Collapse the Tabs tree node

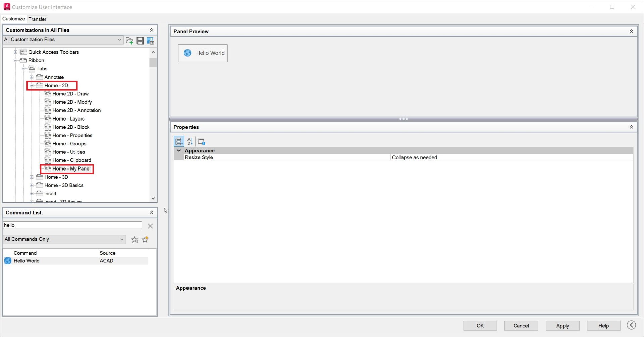click(23, 69)
